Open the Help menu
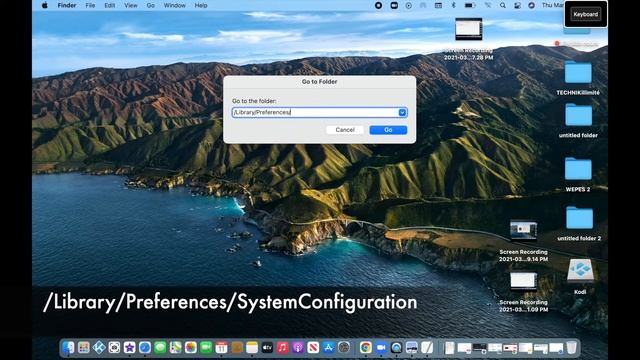The image size is (640, 360). 201,5
